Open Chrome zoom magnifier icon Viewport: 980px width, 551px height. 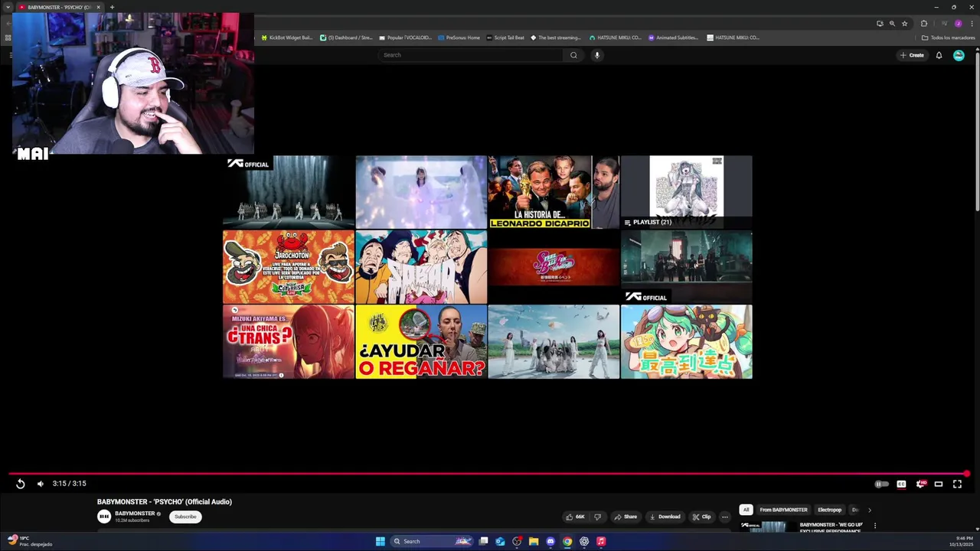coord(892,24)
